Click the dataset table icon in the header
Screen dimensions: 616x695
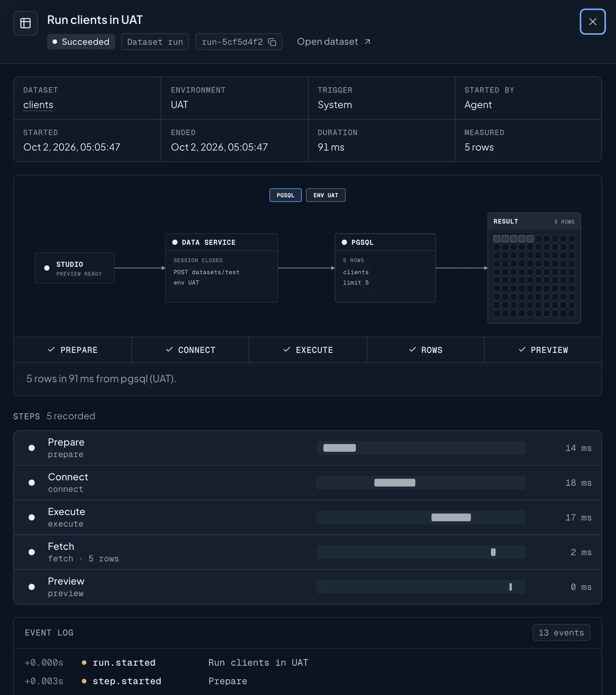click(x=25, y=23)
